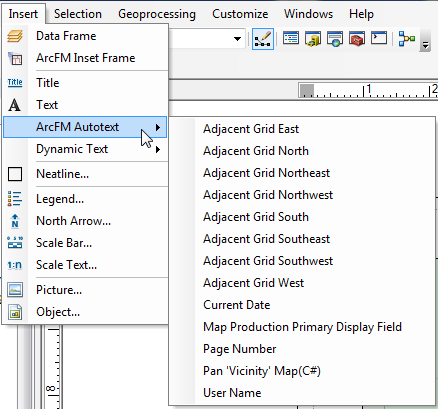438x409 pixels.
Task: Insert a Scale Bar
Action: point(85,243)
